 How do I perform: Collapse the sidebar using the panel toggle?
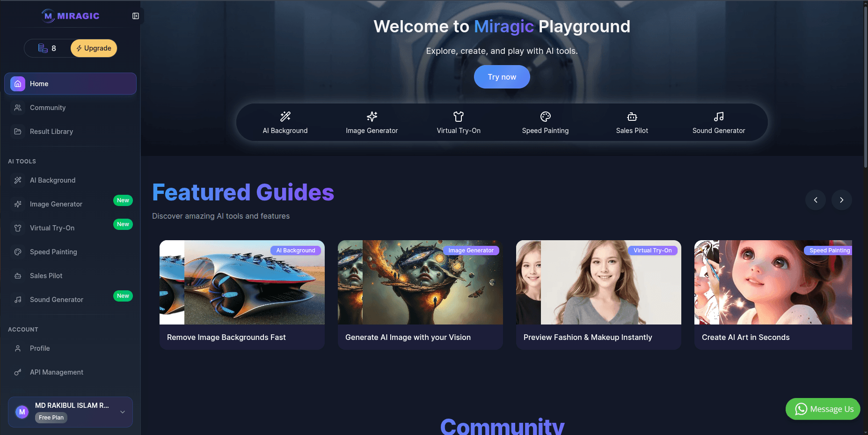click(135, 15)
